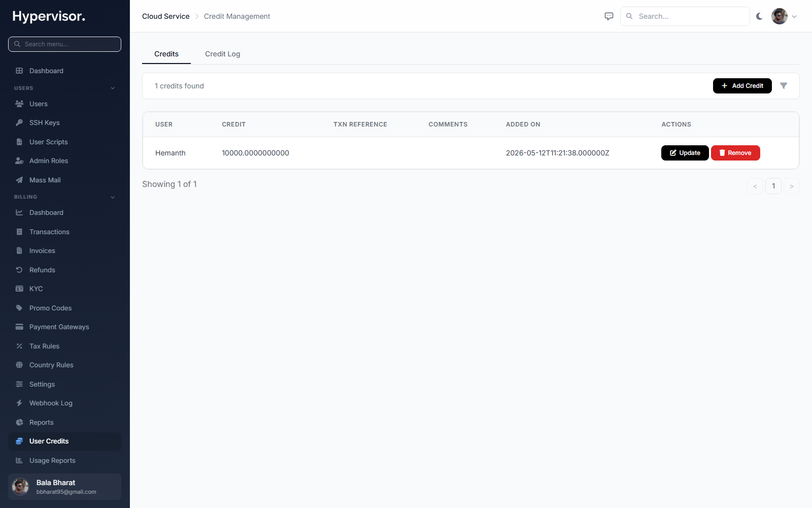Remove Hemanth's credit

pos(735,153)
